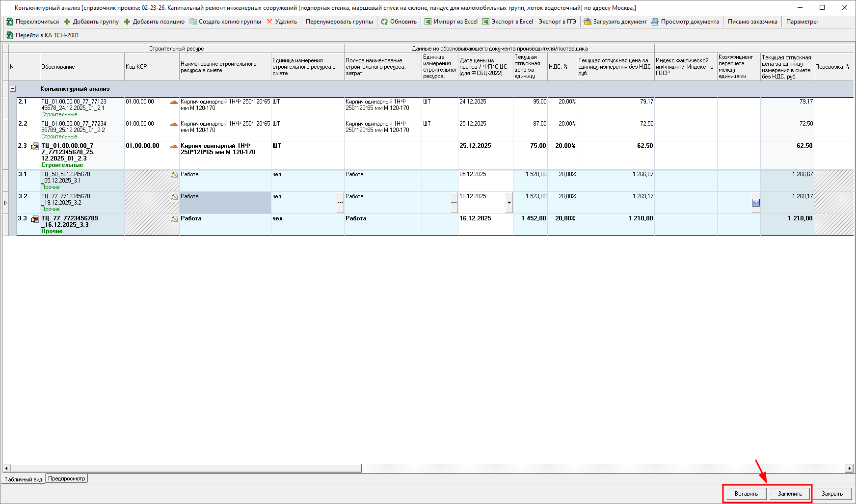The width and height of the screenshot is (856, 504).
Task: Import data using 'Импорт из Excel'
Action: [451, 22]
